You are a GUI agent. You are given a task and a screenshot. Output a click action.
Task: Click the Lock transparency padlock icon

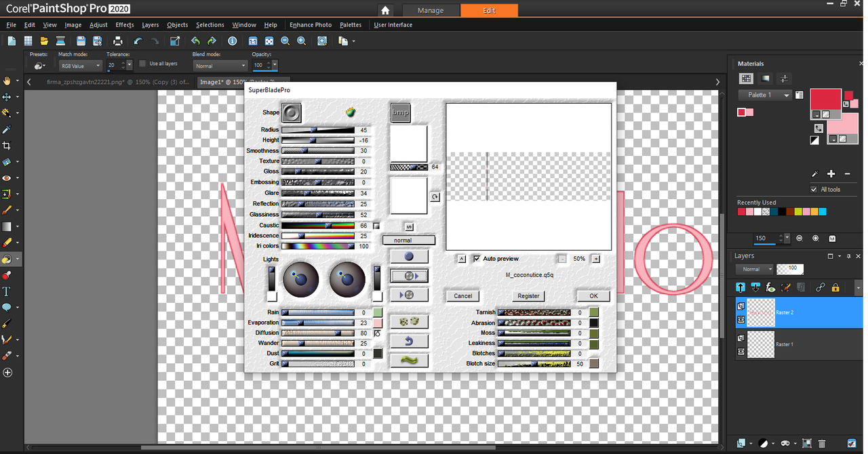835,287
